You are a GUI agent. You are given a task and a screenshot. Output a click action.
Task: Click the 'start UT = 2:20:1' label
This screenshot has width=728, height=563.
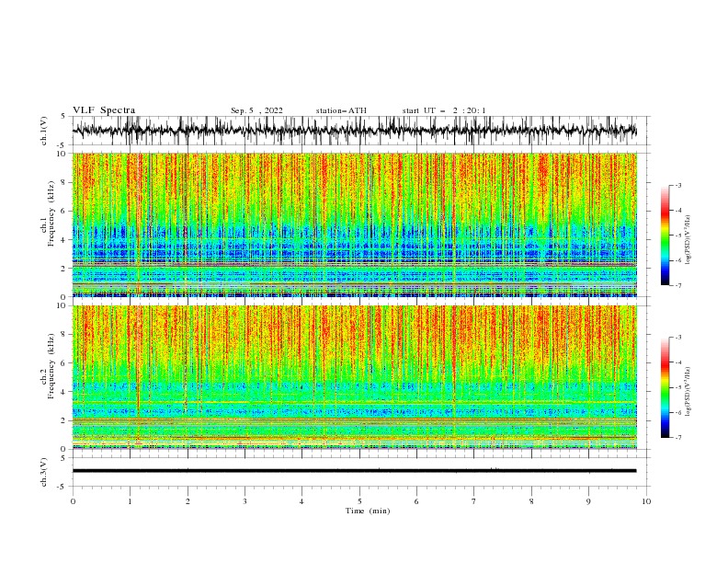(444, 110)
